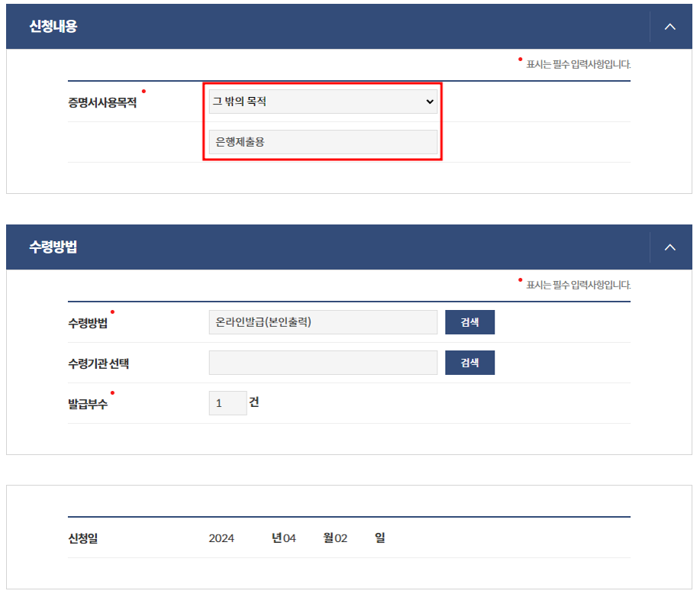Open the 증명서사용목적 dropdown
The width and height of the screenshot is (700, 594).
coord(428,102)
